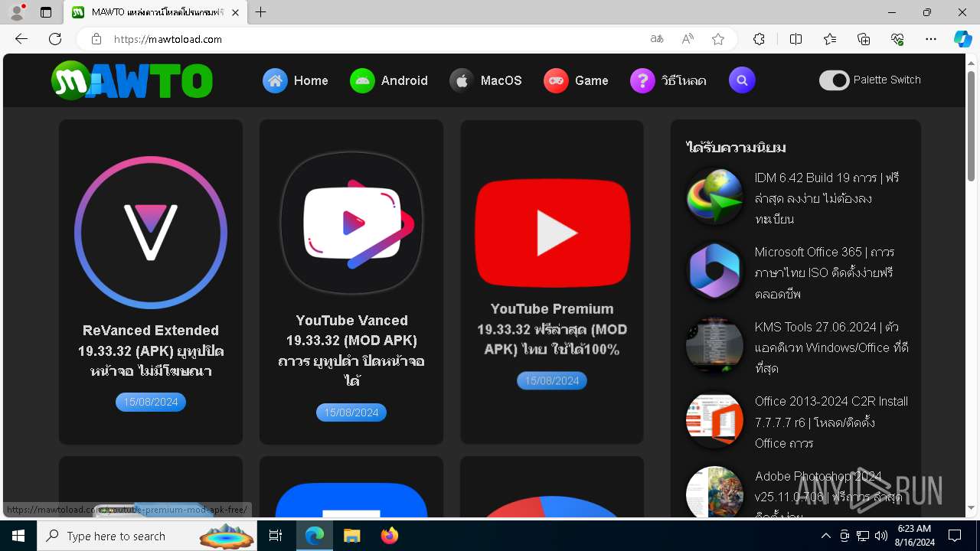
Task: Open Task View on taskbar
Action: coord(276,536)
